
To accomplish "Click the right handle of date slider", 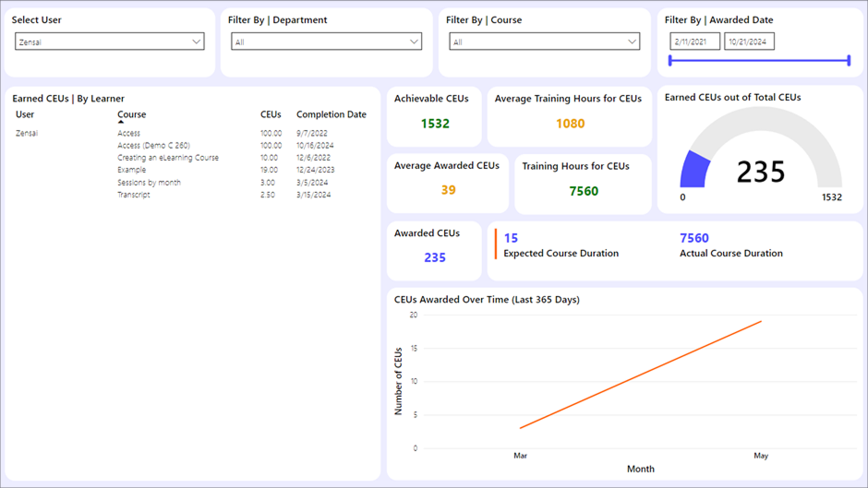I will point(848,61).
